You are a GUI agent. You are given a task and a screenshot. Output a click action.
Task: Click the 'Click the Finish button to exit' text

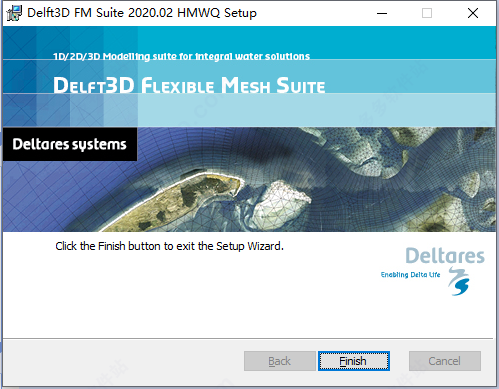pyautogui.click(x=169, y=246)
